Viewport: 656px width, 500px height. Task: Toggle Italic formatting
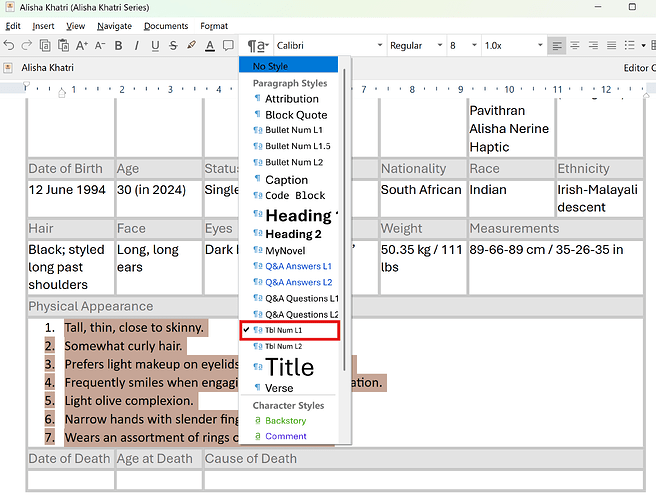pyautogui.click(x=136, y=45)
